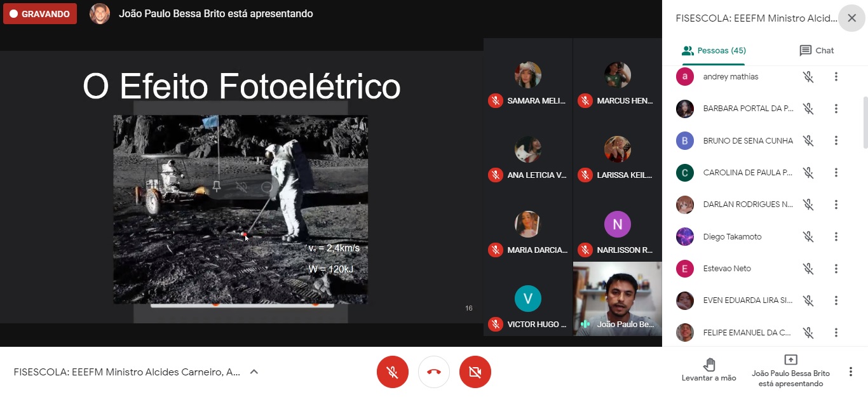Select the NARLISSON 'N' avatar tile
The width and height of the screenshot is (868, 397).
618,224
